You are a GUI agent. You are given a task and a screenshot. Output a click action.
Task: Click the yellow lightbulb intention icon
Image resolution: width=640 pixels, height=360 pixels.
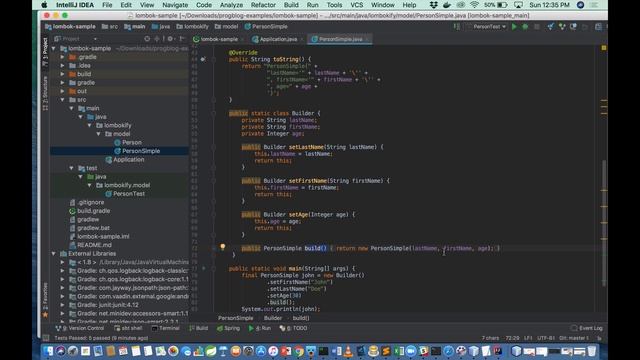(x=222, y=247)
